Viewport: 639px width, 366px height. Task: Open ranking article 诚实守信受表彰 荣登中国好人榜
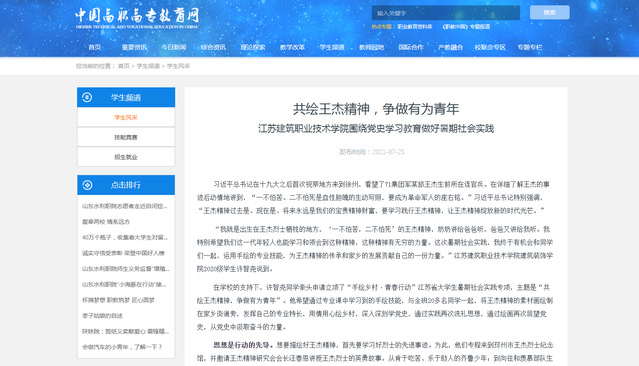click(123, 253)
